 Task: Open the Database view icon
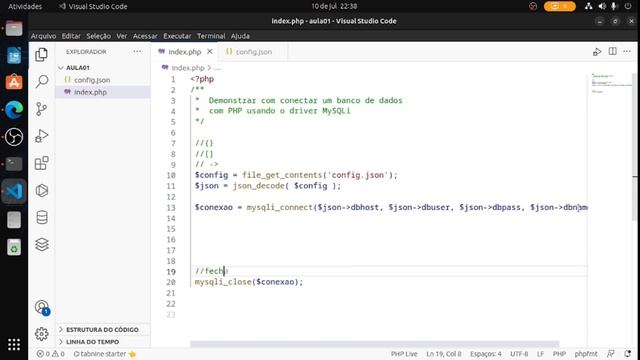click(42, 218)
